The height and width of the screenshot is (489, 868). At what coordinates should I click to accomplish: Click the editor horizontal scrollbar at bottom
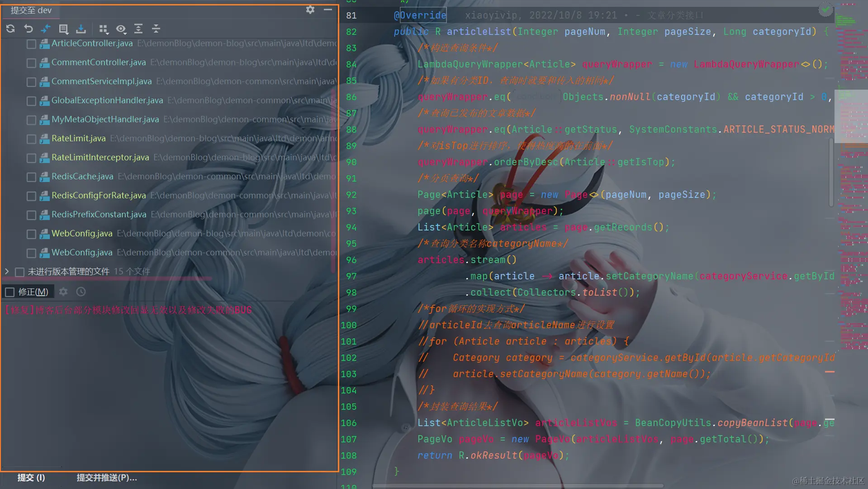coord(518,486)
